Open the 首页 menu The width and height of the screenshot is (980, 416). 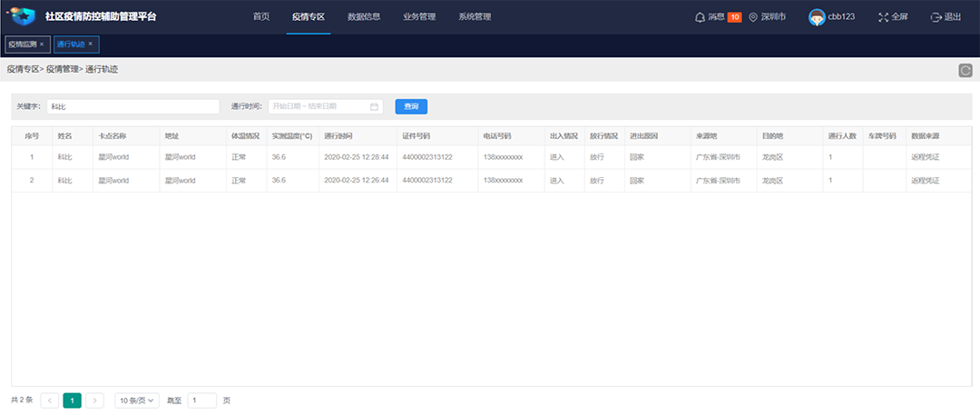[261, 17]
